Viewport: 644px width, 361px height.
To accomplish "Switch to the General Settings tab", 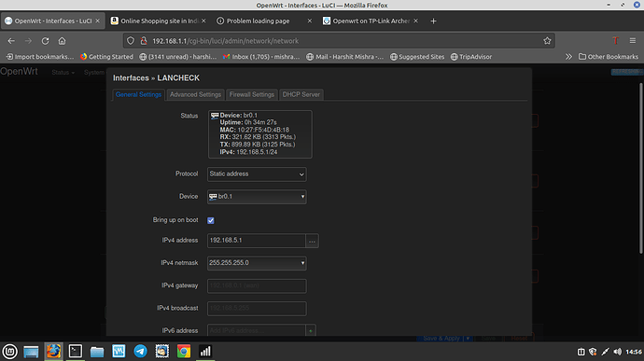I will [138, 94].
